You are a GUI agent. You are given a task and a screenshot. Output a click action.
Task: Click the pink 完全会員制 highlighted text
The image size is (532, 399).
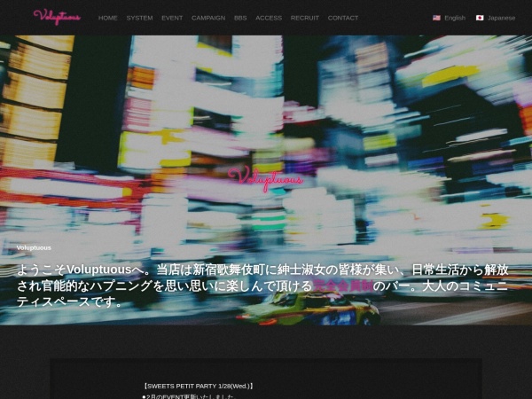(x=342, y=286)
